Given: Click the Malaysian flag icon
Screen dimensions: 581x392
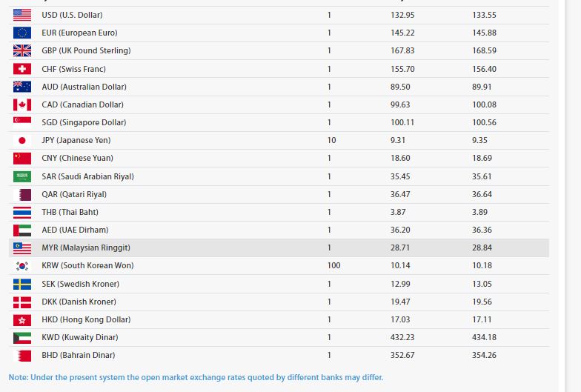Looking at the screenshot, I should coord(22,248).
